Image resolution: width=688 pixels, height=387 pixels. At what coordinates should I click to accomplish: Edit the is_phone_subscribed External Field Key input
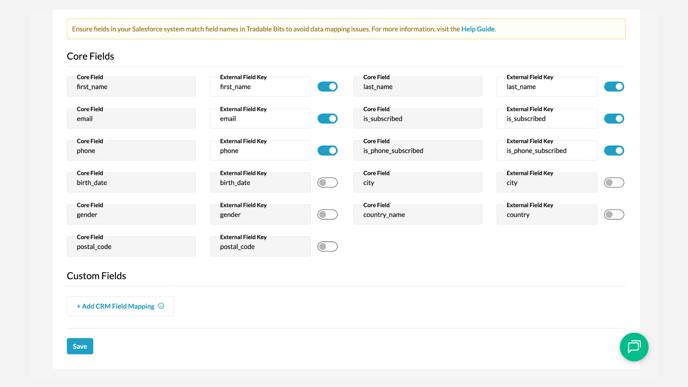[547, 150]
